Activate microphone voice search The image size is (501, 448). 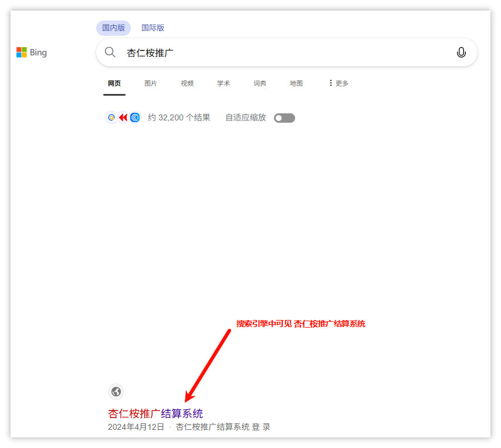461,52
